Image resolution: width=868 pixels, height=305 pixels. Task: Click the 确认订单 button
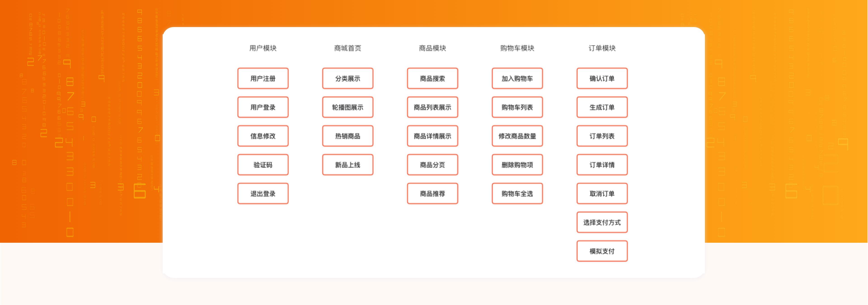[602, 79]
